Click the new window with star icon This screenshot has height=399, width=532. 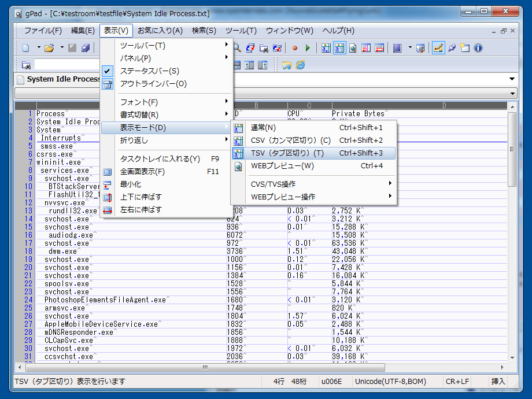(465, 48)
